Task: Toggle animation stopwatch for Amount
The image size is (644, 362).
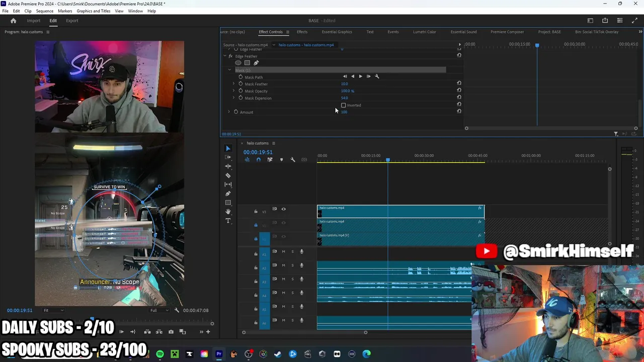Action: 235,112
